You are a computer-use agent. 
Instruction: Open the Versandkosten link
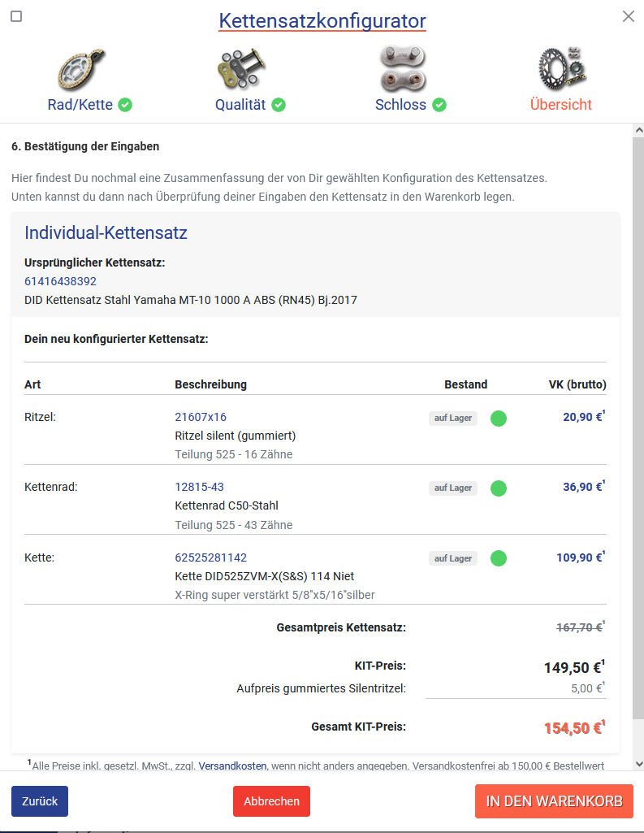(232, 766)
